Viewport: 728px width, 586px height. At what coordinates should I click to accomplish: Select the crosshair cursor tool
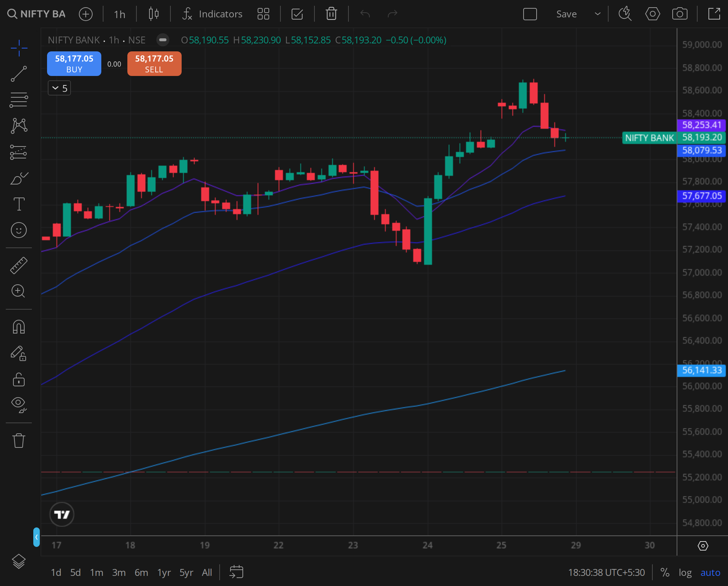19,48
